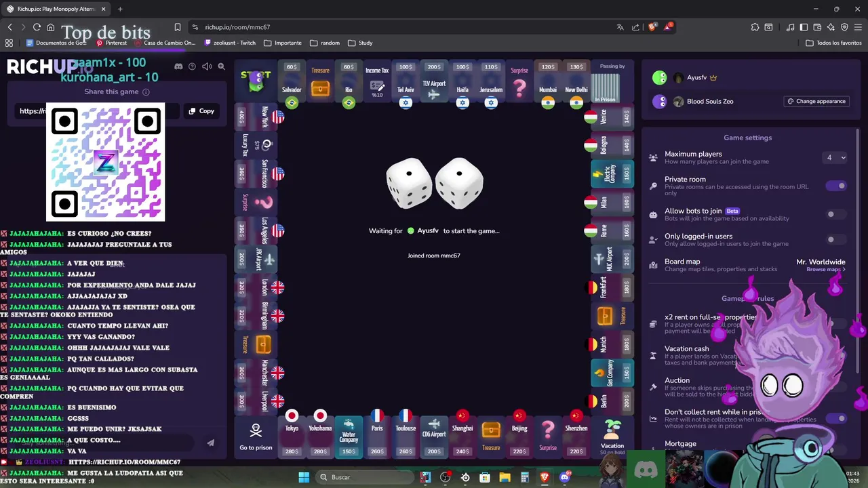Select the Richup.io browser tab
Viewport: 868px width, 488px height.
click(x=56, y=9)
